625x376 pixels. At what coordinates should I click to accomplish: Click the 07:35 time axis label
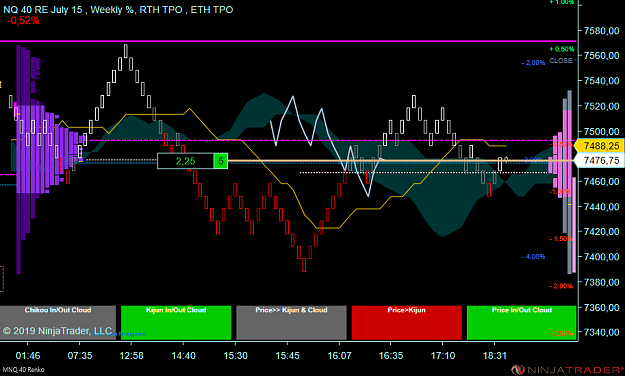pyautogui.click(x=80, y=356)
